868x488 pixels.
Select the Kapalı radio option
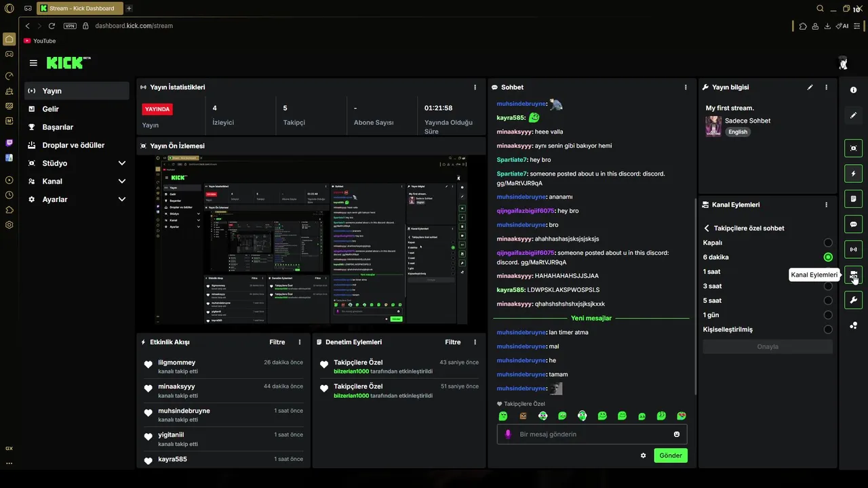(x=828, y=243)
